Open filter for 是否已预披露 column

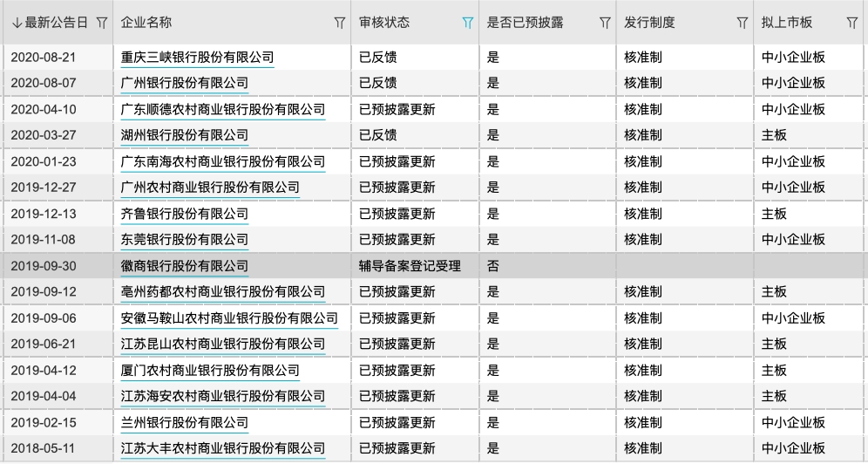point(605,23)
